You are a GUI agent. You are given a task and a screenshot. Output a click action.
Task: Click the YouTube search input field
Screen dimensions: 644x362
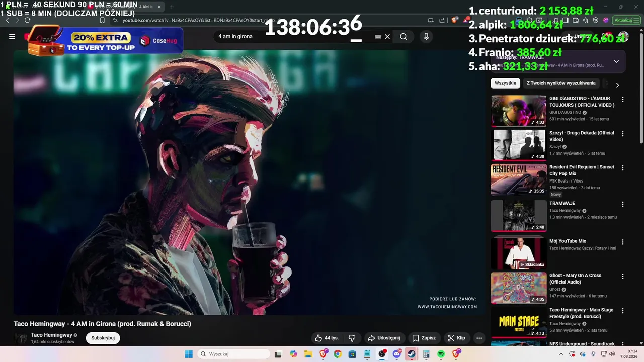294,36
